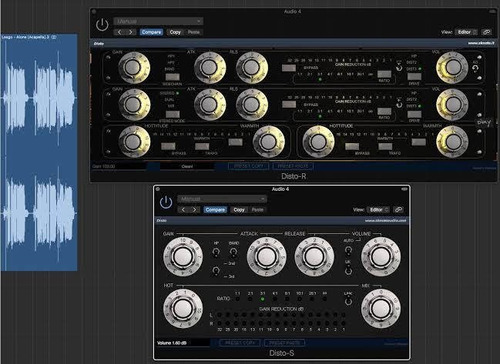Click the link icon in Disto-R

(x=487, y=32)
